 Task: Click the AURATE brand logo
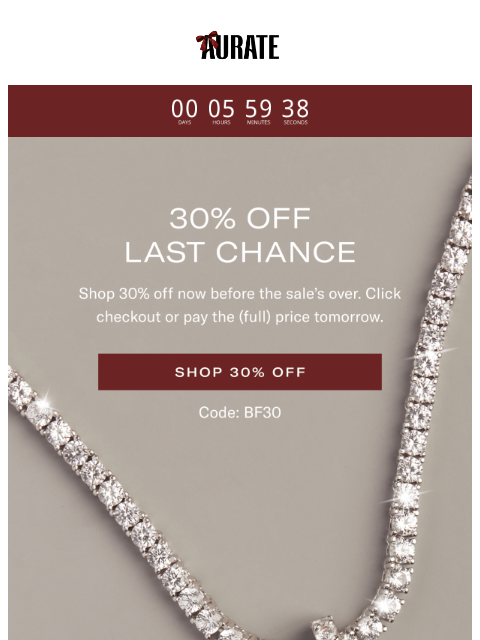(238, 45)
